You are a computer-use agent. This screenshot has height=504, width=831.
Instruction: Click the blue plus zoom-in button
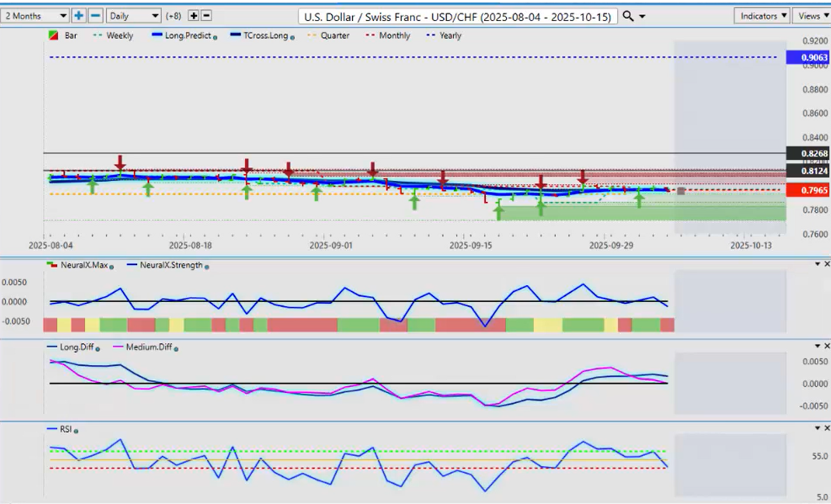click(78, 16)
